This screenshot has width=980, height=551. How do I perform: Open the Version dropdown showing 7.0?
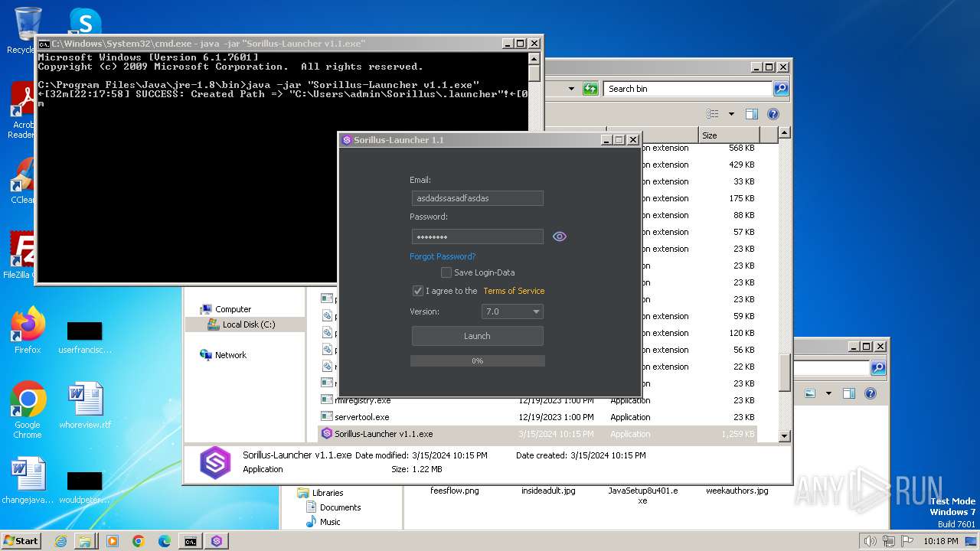pos(512,311)
